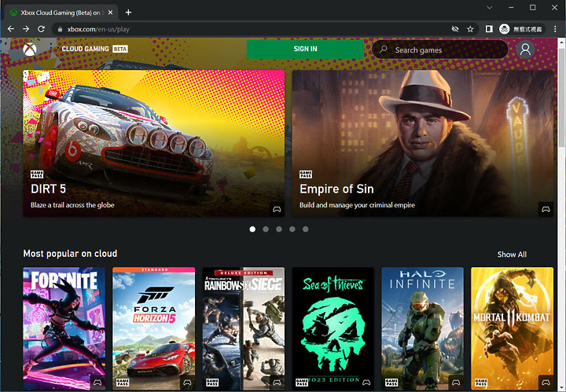Click the BETA badge
566x392 pixels.
pos(120,49)
